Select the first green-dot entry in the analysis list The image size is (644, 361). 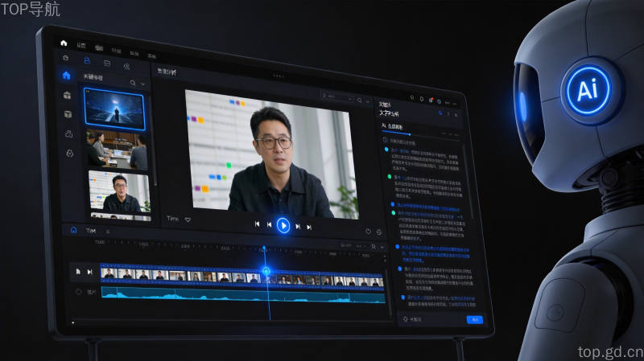[x=427, y=187]
